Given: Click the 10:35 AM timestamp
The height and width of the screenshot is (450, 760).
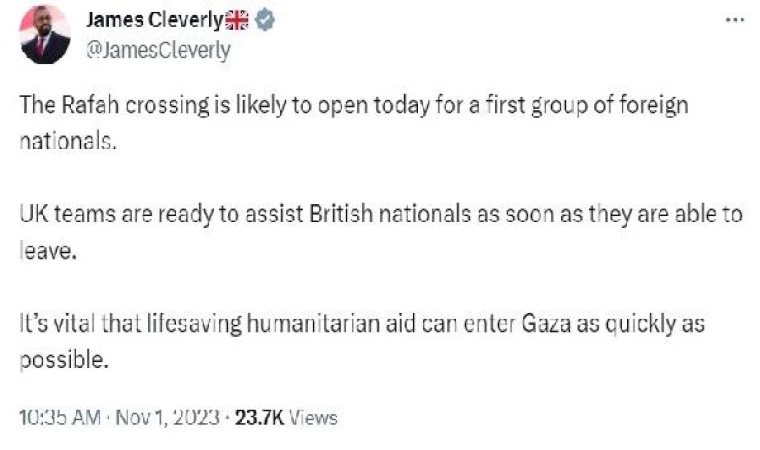Looking at the screenshot, I should coord(59,417).
